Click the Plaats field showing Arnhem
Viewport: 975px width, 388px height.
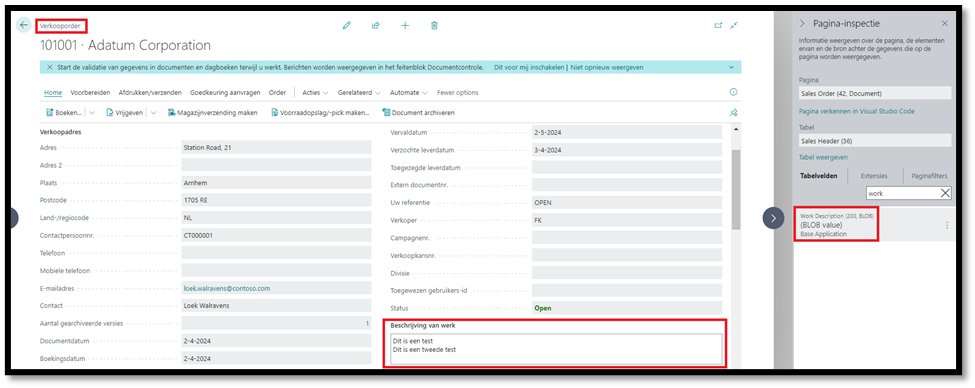coord(276,183)
